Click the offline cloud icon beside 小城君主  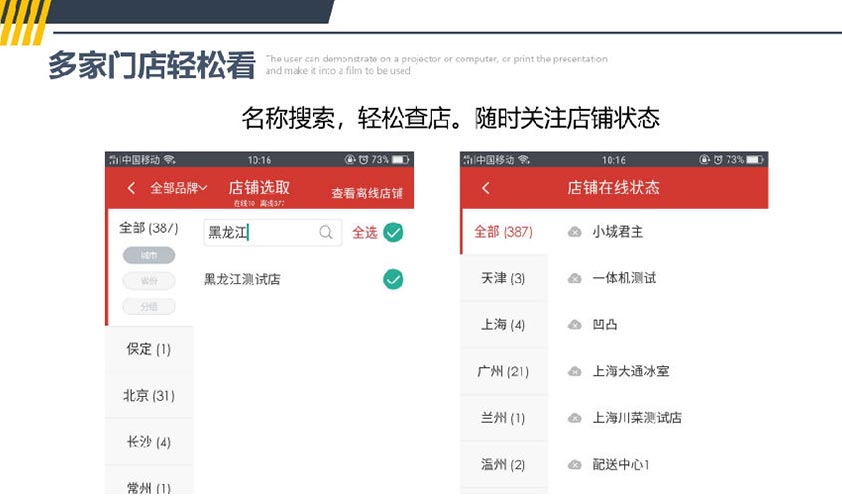click(x=575, y=232)
